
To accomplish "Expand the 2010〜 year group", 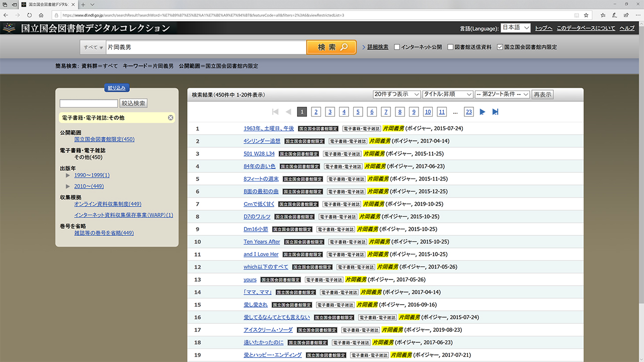I will coord(68,187).
